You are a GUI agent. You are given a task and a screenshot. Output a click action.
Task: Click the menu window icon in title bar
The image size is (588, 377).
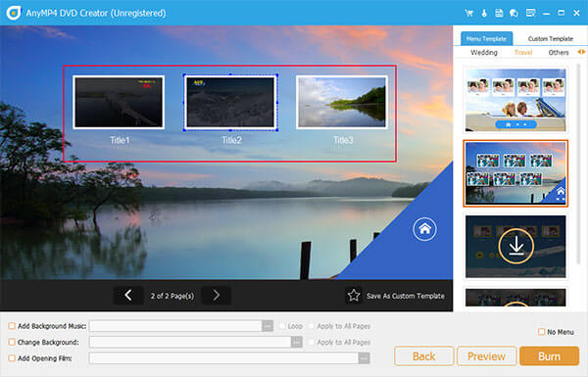pos(530,13)
